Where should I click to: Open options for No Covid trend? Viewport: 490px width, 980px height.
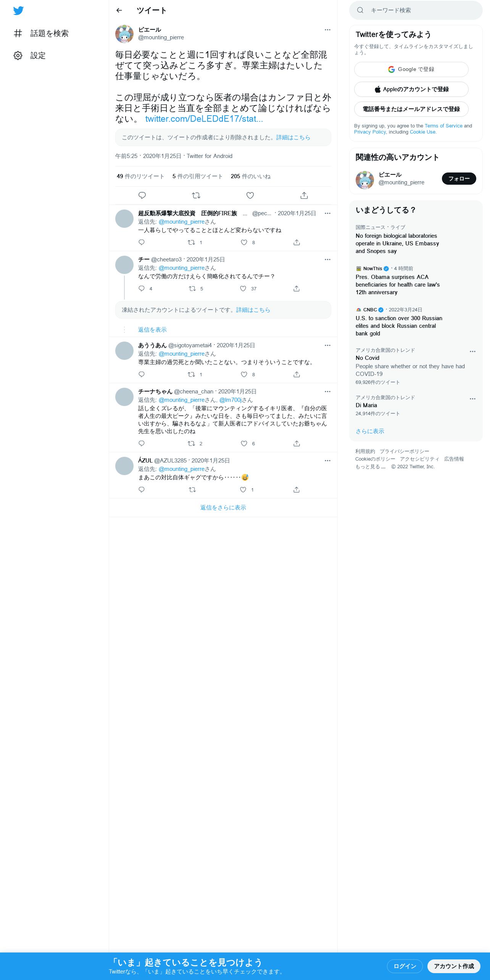point(472,351)
